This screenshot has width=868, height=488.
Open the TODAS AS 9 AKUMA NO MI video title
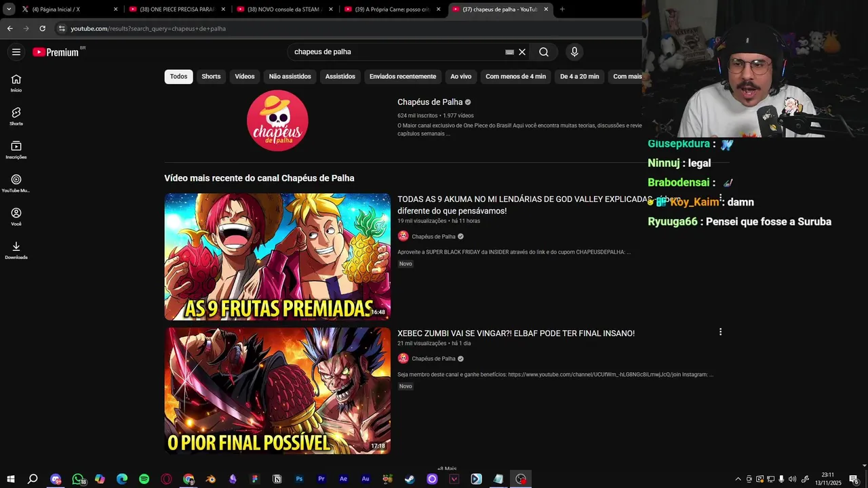pyautogui.click(x=538, y=205)
